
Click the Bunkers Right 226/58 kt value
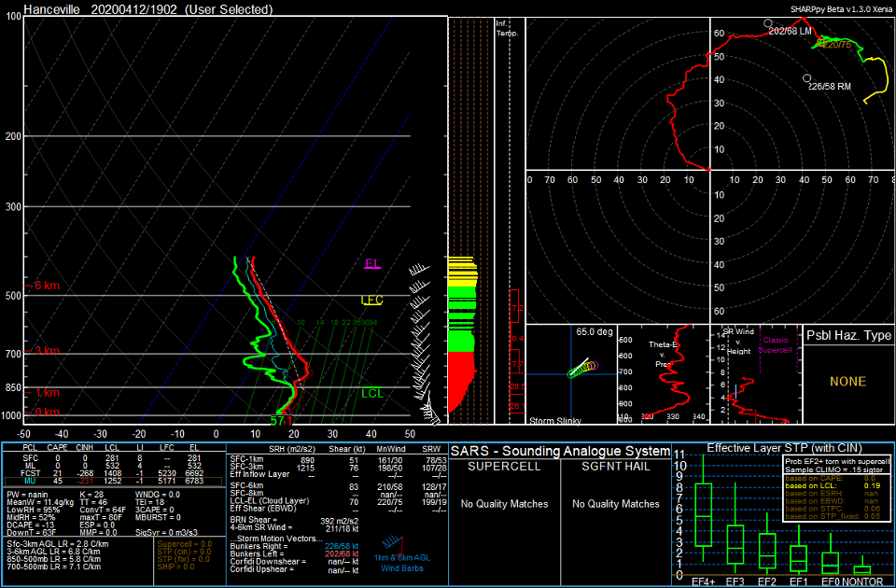[342, 547]
